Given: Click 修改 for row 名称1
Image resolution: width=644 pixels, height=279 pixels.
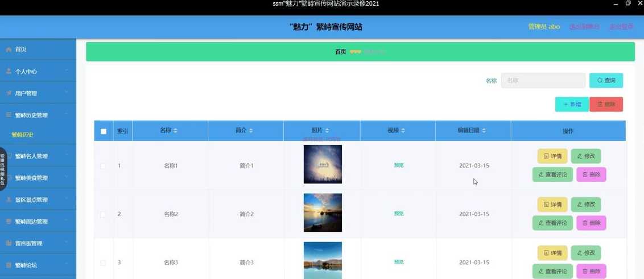Looking at the screenshot, I should click(x=585, y=156).
